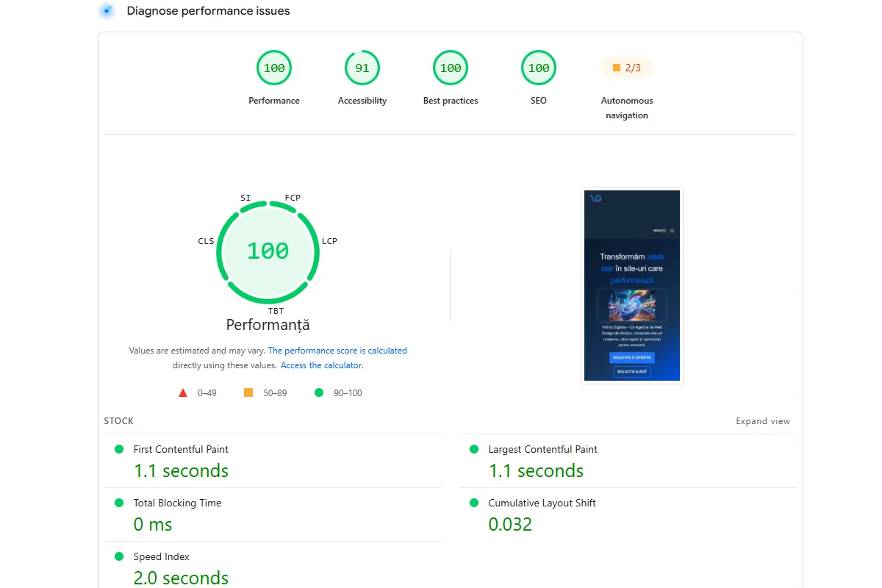Screen dimensions: 882x588
Task: Click the 0 ms Total Blocking Time value
Action: click(153, 525)
